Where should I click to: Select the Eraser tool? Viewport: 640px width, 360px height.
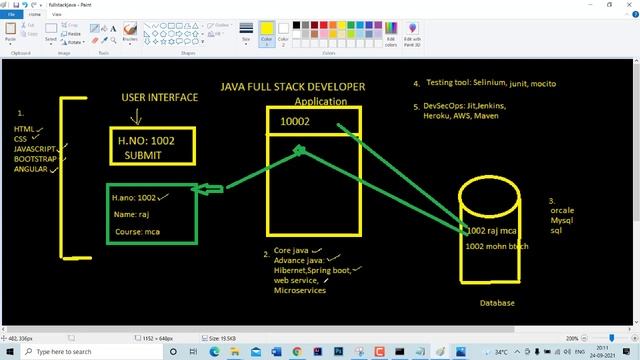95,40
